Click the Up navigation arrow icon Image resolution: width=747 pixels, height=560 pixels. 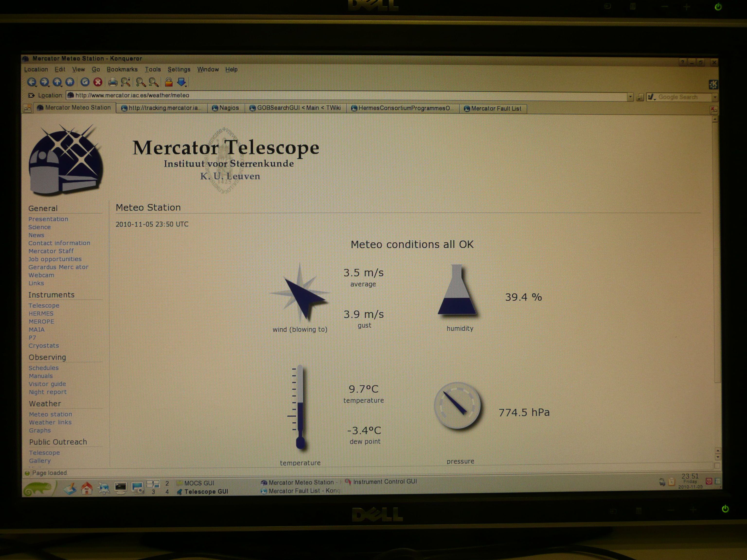pyautogui.click(x=57, y=82)
